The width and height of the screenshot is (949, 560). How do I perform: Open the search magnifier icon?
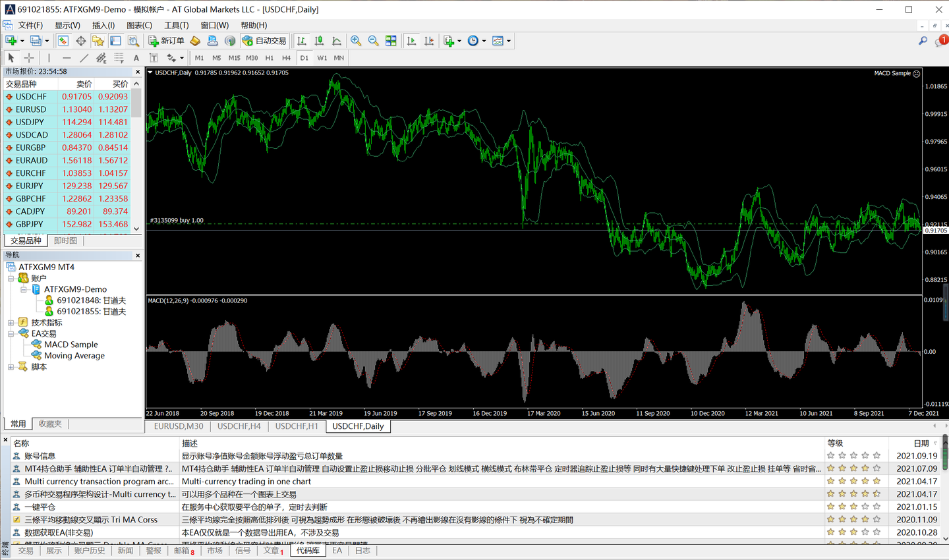point(923,41)
